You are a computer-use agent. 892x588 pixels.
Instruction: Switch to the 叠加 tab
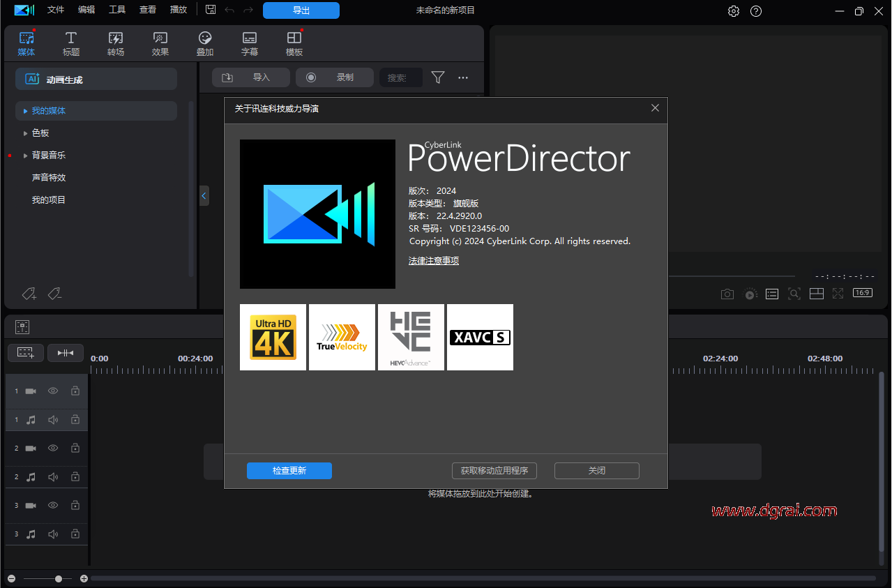coord(205,44)
